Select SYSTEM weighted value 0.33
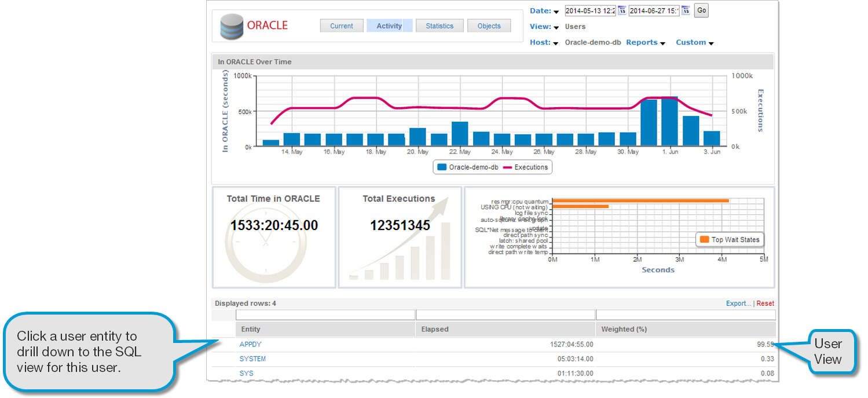 (x=768, y=359)
